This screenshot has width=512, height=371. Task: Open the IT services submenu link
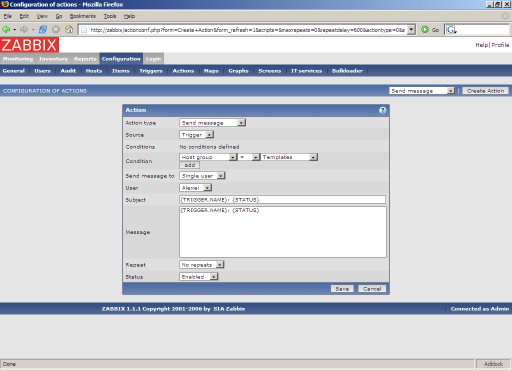(306, 71)
